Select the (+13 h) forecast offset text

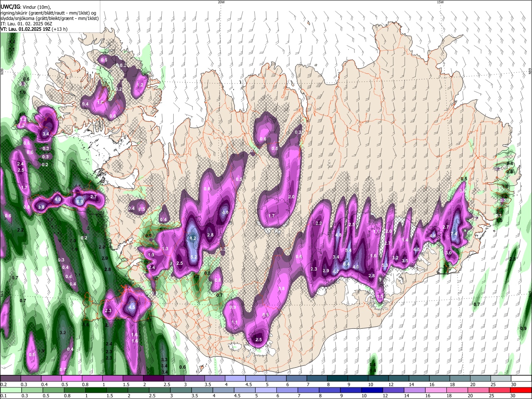click(x=60, y=30)
